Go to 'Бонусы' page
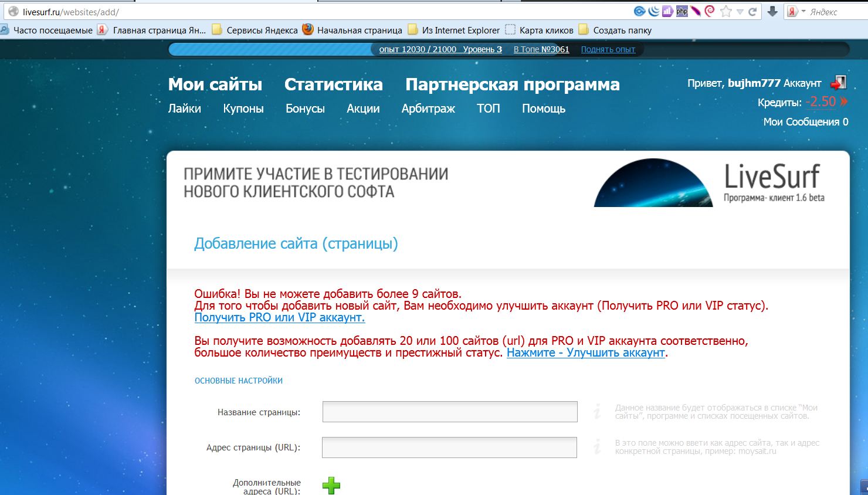Screen dimensions: 868x495 coord(305,109)
